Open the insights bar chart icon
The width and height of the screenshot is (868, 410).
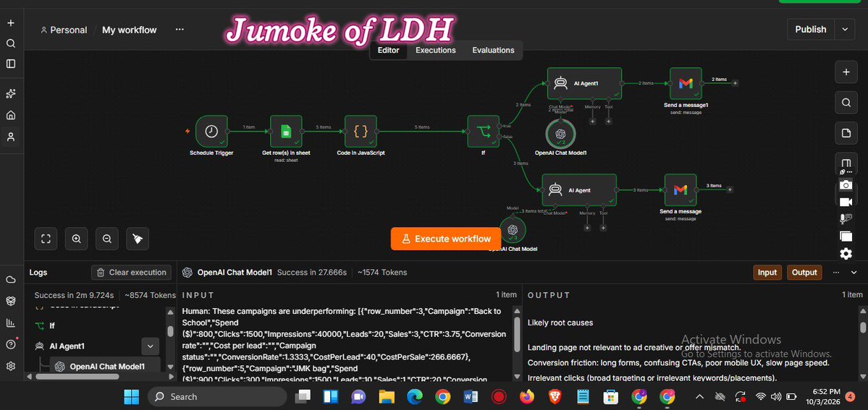coord(11,323)
